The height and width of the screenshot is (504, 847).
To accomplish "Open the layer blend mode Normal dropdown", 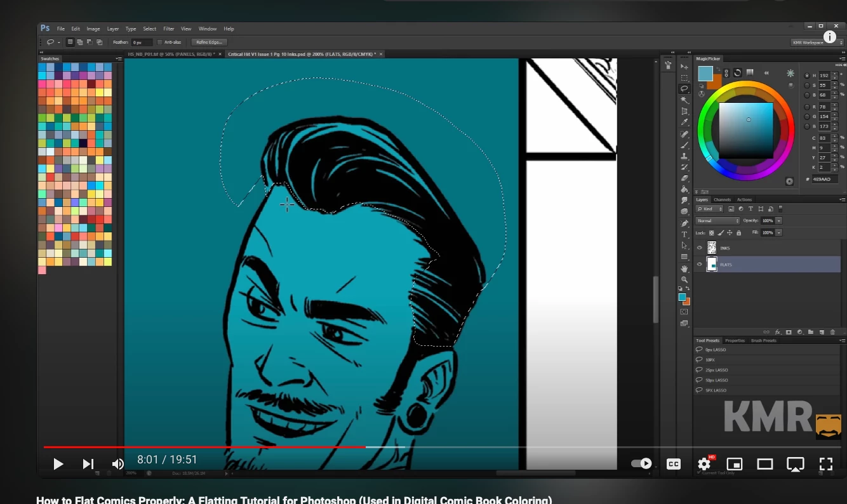I will 717,220.
